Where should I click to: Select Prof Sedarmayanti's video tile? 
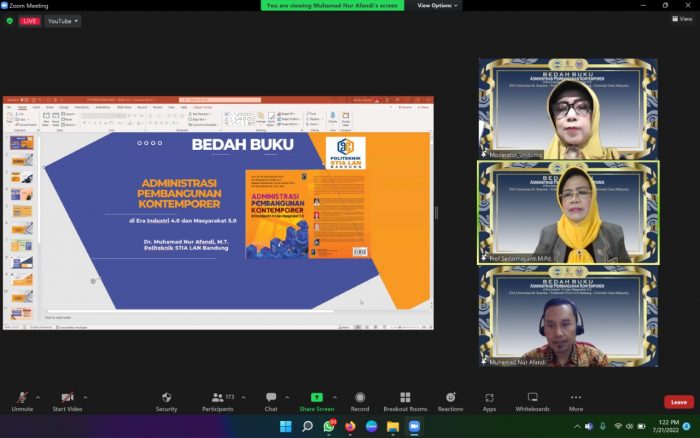(568, 212)
